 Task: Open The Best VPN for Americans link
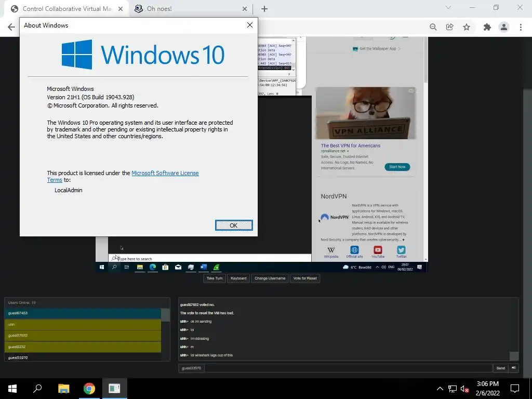pyautogui.click(x=351, y=145)
